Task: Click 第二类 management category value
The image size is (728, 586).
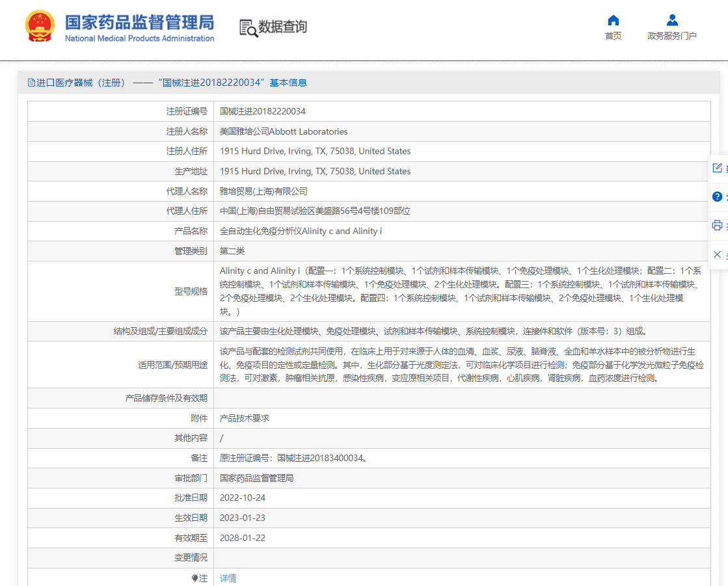Action: pos(232,251)
